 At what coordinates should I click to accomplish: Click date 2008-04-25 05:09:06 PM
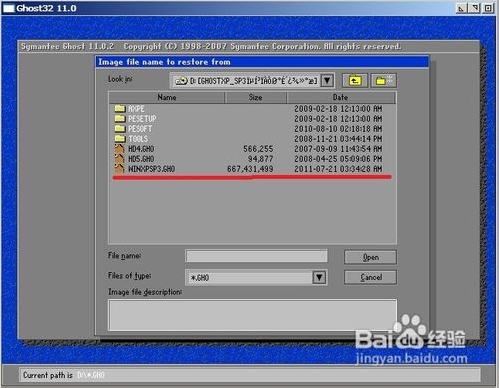[x=338, y=159]
